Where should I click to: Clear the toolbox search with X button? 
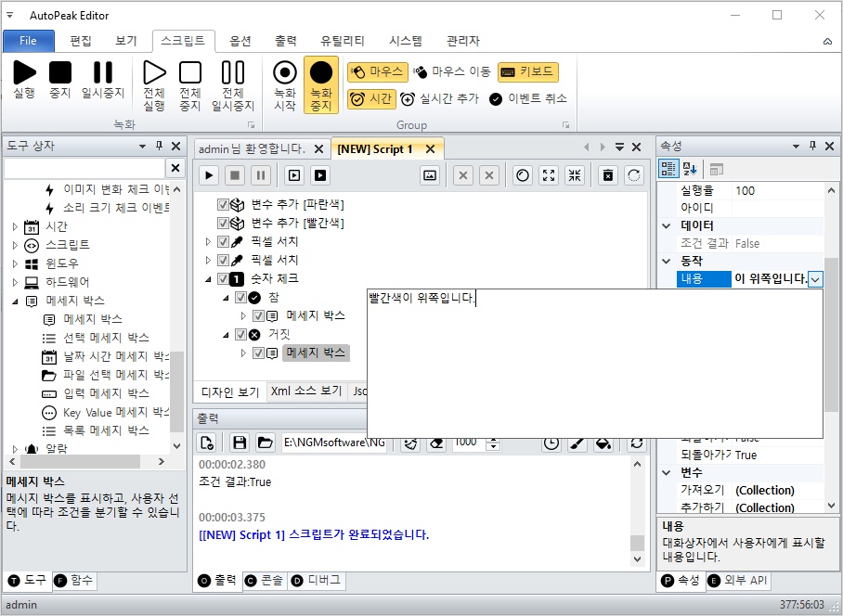[175, 168]
